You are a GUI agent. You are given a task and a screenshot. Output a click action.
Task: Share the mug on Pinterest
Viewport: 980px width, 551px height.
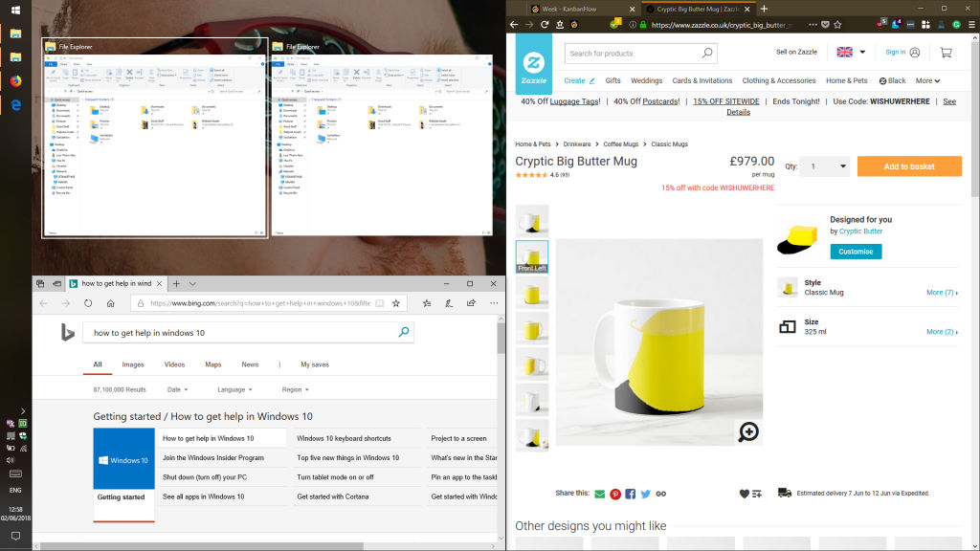(x=615, y=495)
